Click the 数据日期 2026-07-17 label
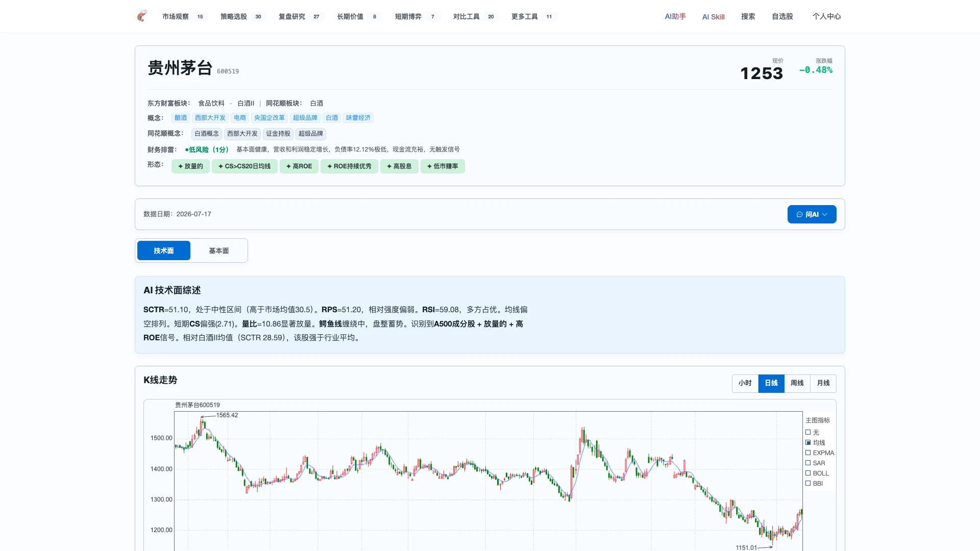980x551 pixels. (177, 214)
